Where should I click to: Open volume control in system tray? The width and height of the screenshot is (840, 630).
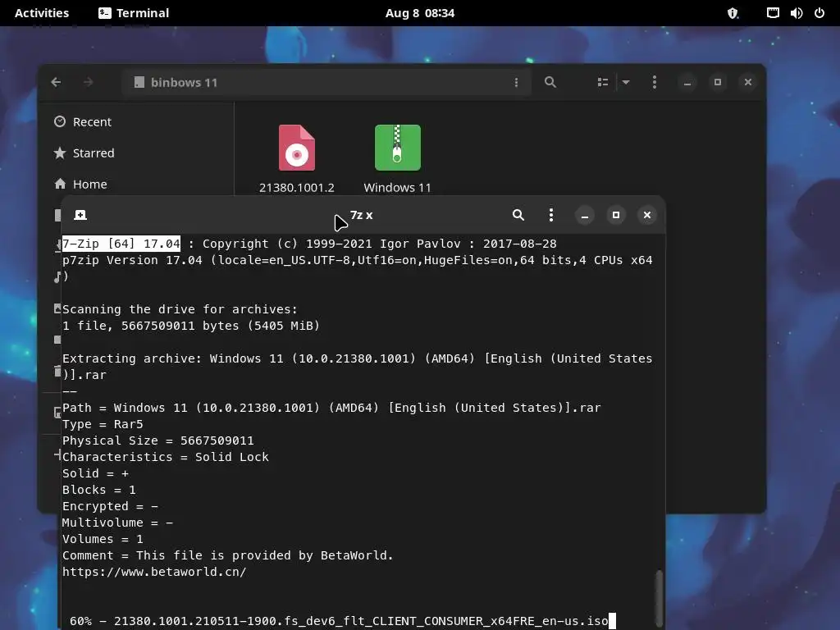click(797, 13)
